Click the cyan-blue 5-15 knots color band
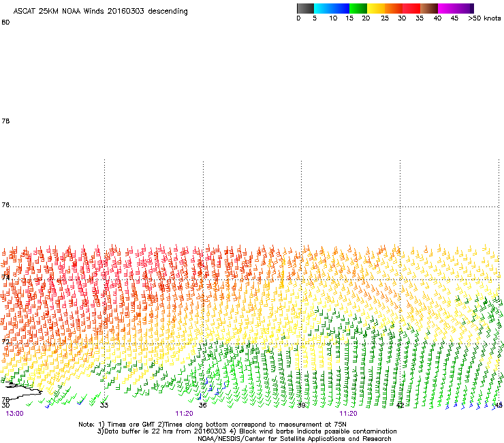Image resolution: width=504 pixels, height=443 pixels. (x=332, y=8)
